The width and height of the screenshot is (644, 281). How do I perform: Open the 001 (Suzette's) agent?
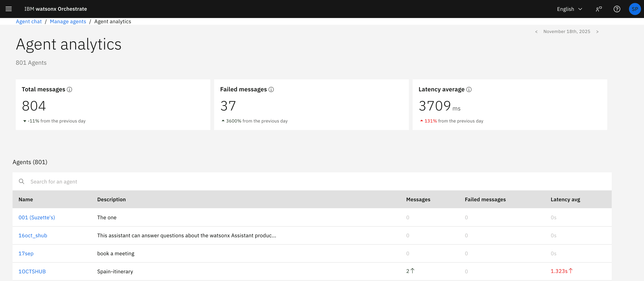pos(37,217)
